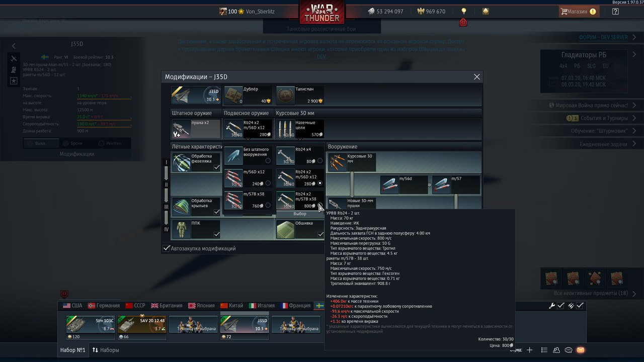644x362 pixels.
Task: Open the пушка x2 standard weapon slot
Action: point(196,129)
